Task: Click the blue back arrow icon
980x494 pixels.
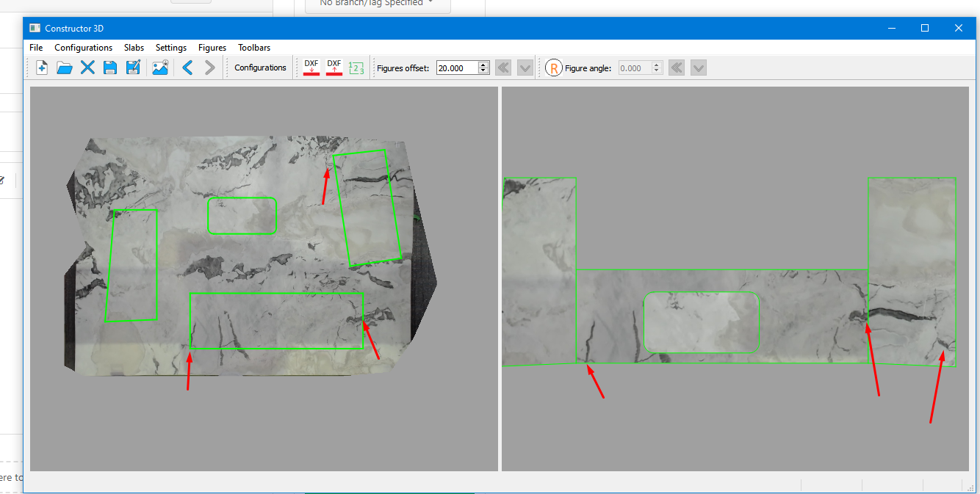Action: tap(187, 68)
